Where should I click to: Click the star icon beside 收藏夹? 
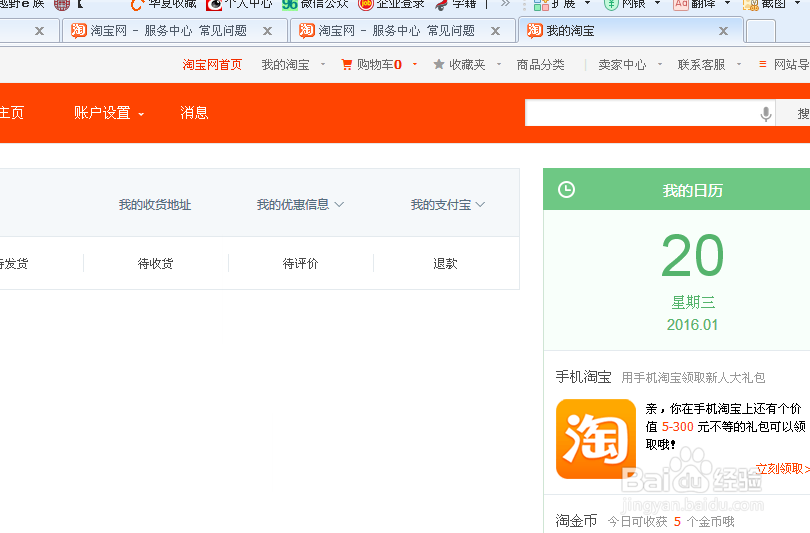tap(439, 64)
